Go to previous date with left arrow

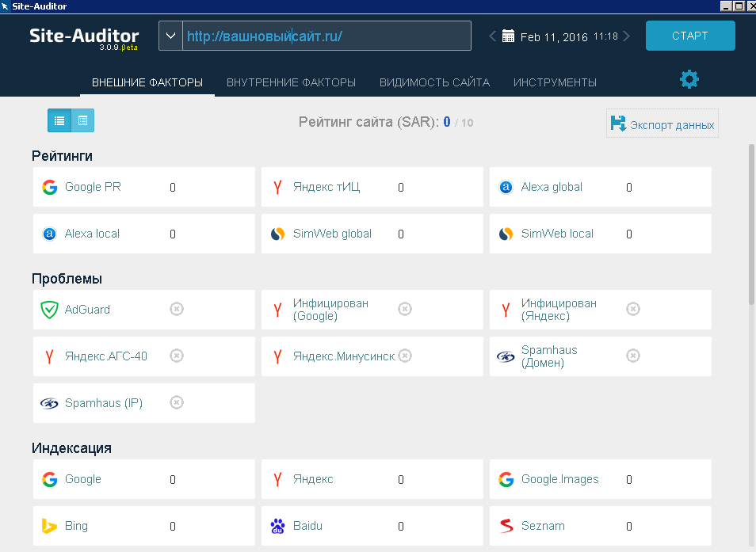(x=492, y=36)
